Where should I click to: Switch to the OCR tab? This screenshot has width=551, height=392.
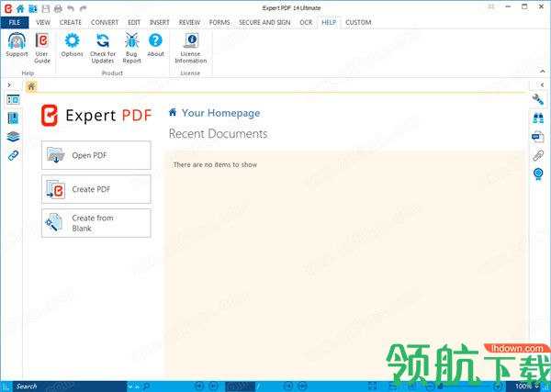(306, 22)
